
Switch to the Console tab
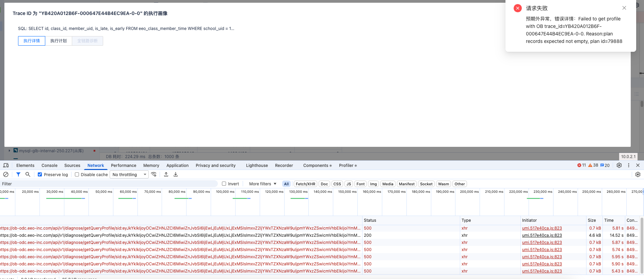[x=49, y=166]
